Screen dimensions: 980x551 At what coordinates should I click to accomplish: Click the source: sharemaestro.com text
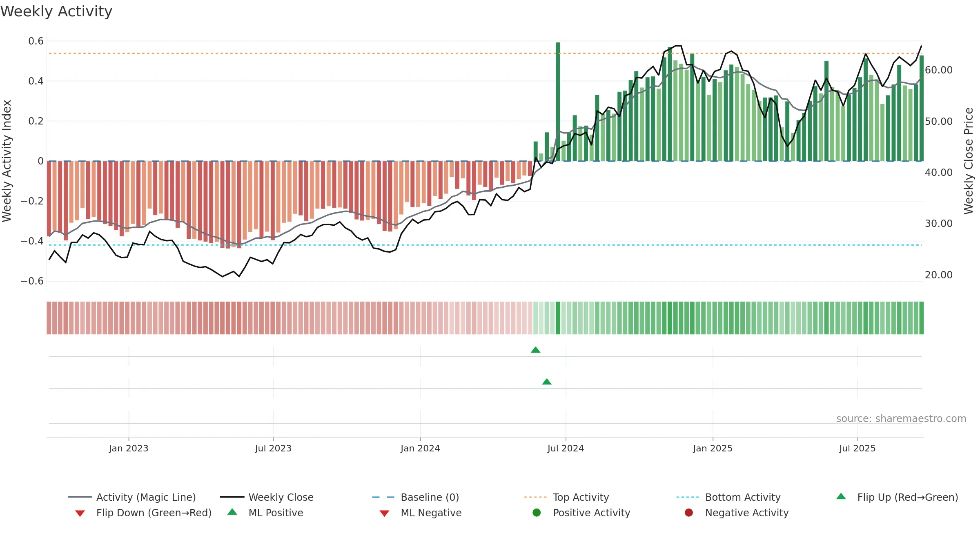point(901,418)
